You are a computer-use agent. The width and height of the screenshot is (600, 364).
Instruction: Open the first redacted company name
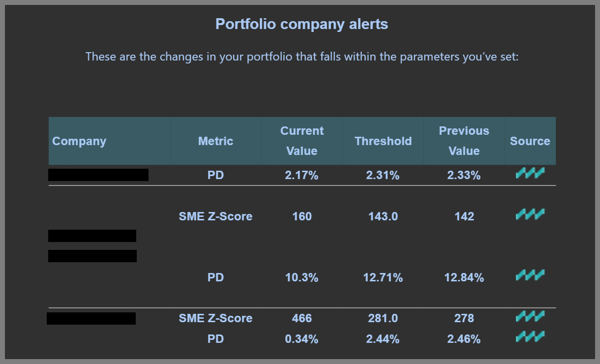coord(98,175)
